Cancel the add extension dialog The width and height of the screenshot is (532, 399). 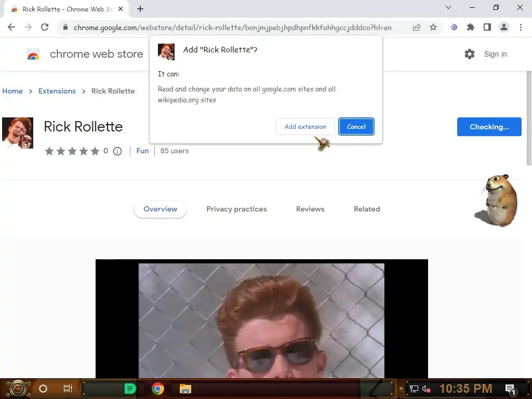click(x=356, y=127)
